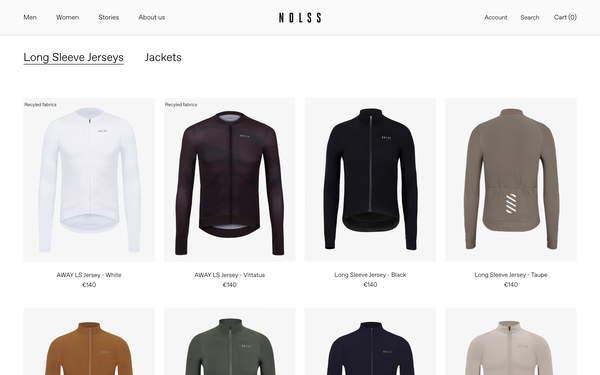Image resolution: width=600 pixels, height=375 pixels.
Task: Open the About us page
Action: tap(152, 17)
